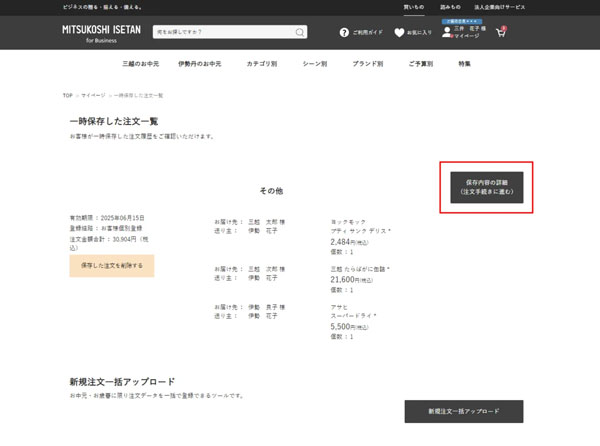
Task: Expand the カテゴリ別 navigation menu
Action: coord(262,64)
